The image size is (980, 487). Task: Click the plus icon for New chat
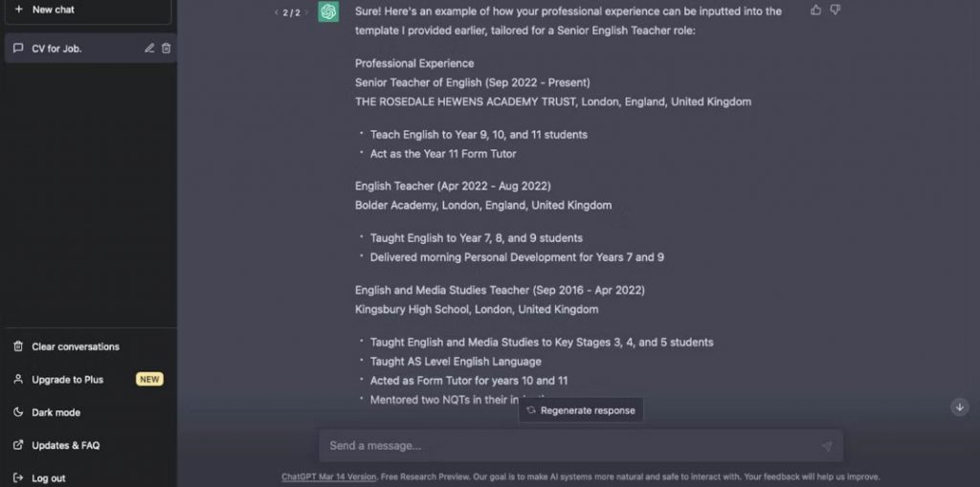click(x=18, y=10)
